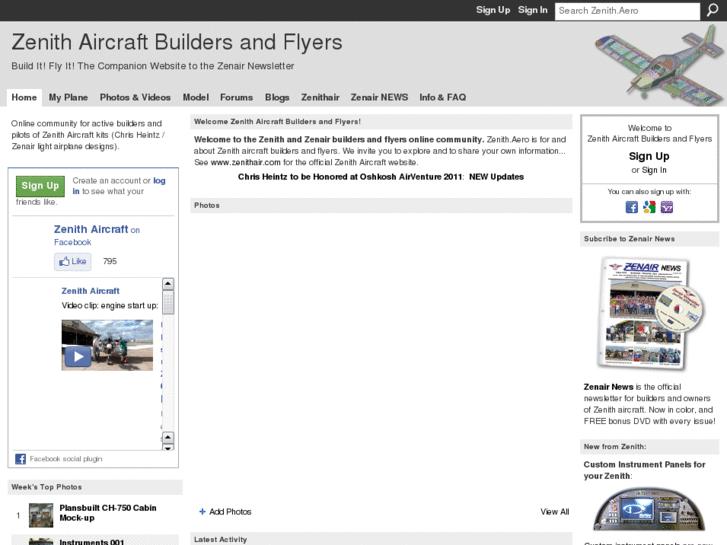Open Custom Instrument Panels for your Zenith
This screenshot has width=727, height=545.
(x=644, y=470)
